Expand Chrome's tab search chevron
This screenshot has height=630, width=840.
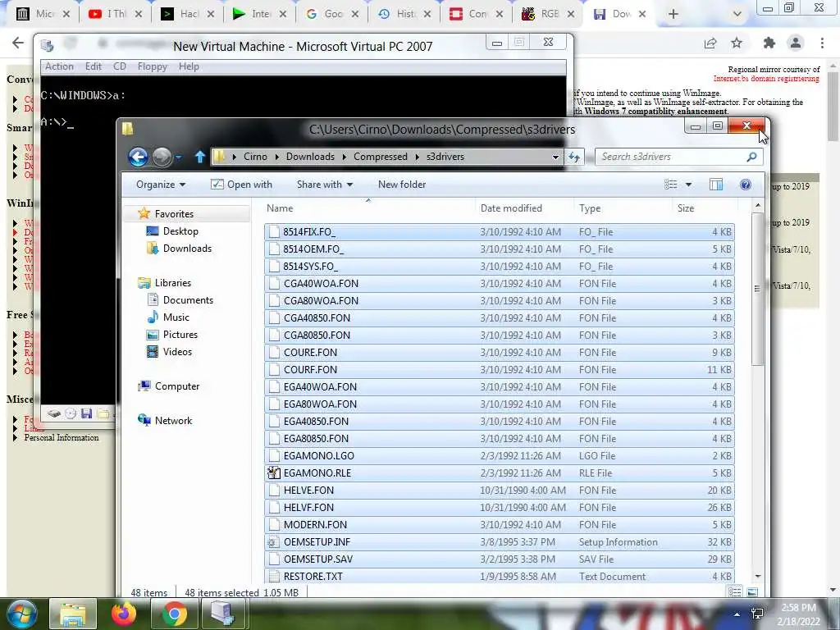[x=737, y=14]
